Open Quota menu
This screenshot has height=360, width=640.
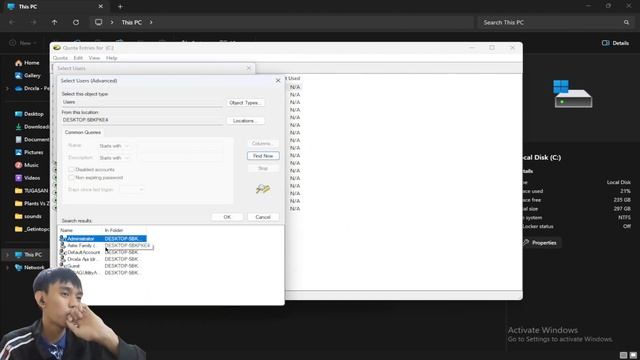[x=60, y=58]
